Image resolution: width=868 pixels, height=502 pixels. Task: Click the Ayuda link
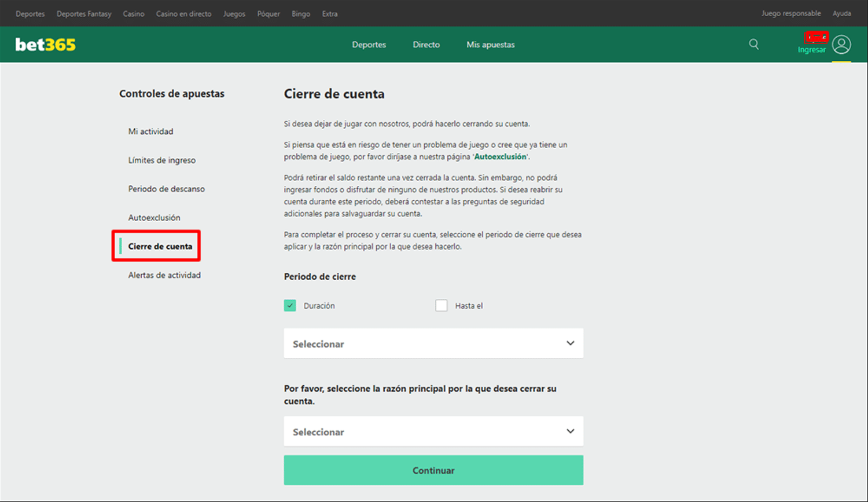click(x=842, y=13)
